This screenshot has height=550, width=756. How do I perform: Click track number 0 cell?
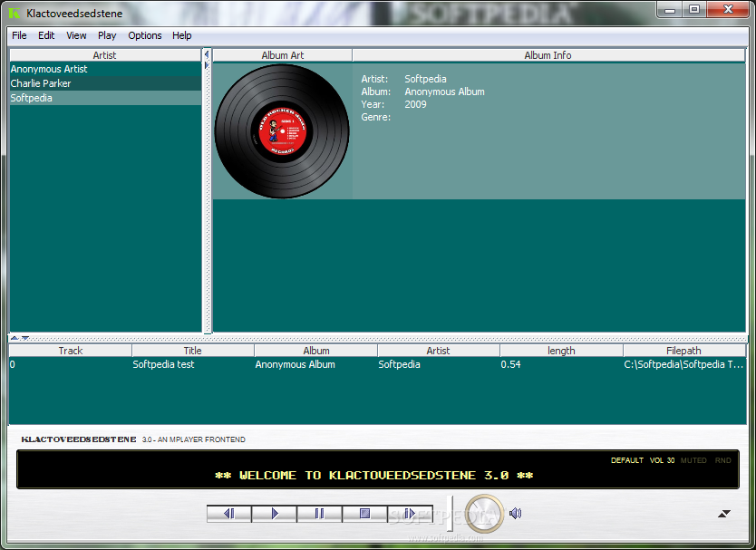tap(71, 364)
